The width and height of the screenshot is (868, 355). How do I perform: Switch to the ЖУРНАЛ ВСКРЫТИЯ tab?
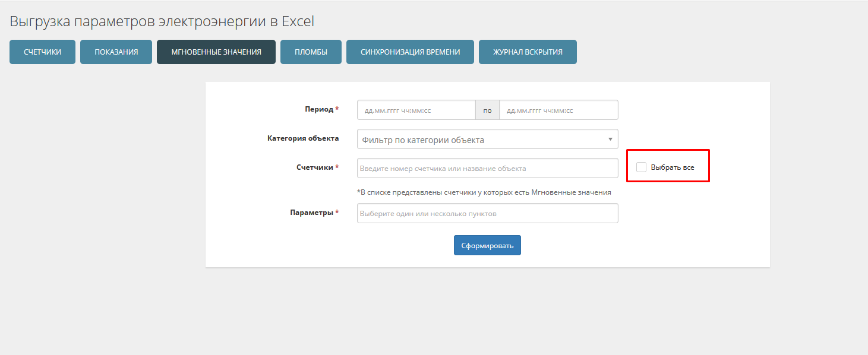[x=528, y=52]
